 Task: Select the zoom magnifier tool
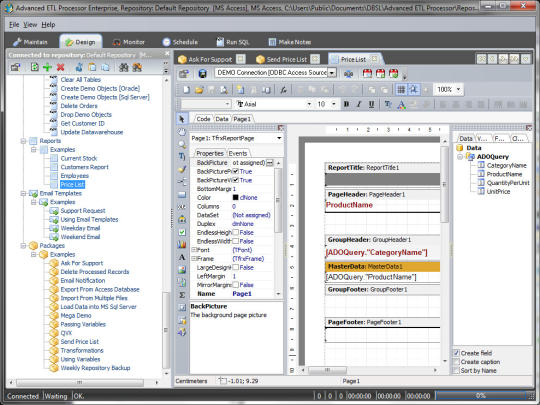point(182,144)
